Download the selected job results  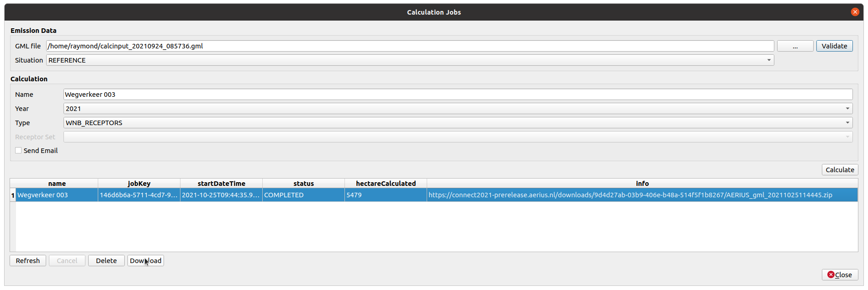click(146, 261)
